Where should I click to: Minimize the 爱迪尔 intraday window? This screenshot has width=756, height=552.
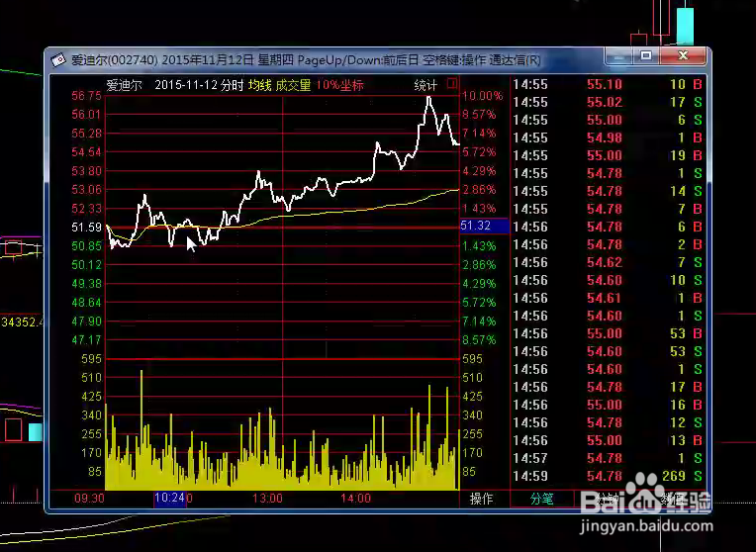(x=618, y=56)
